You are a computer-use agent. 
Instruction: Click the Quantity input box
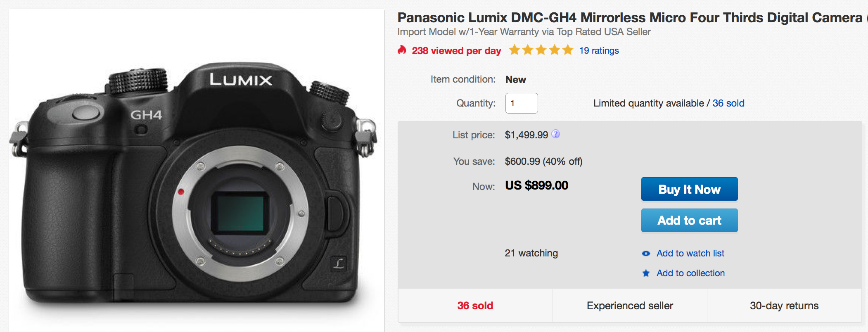(x=522, y=103)
